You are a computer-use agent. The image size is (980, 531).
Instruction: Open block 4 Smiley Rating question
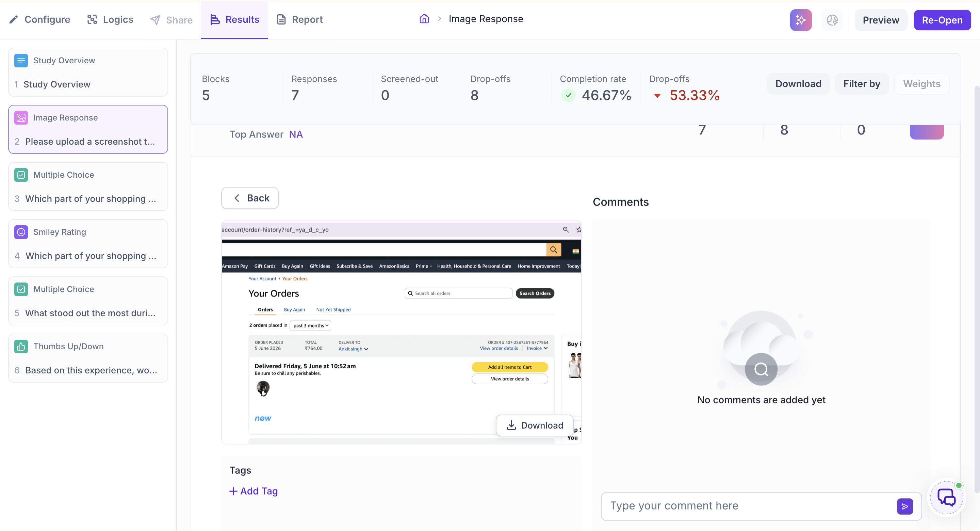(88, 244)
